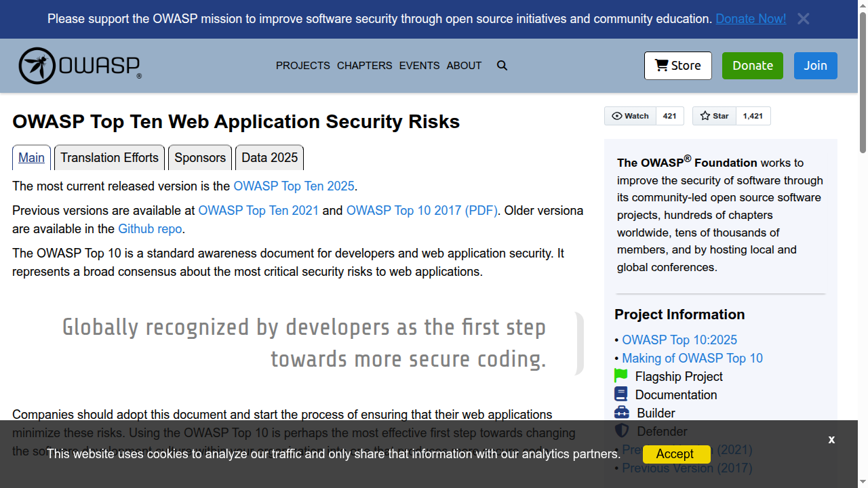Click the Project Information heading
The height and width of the screenshot is (488, 868).
(679, 314)
